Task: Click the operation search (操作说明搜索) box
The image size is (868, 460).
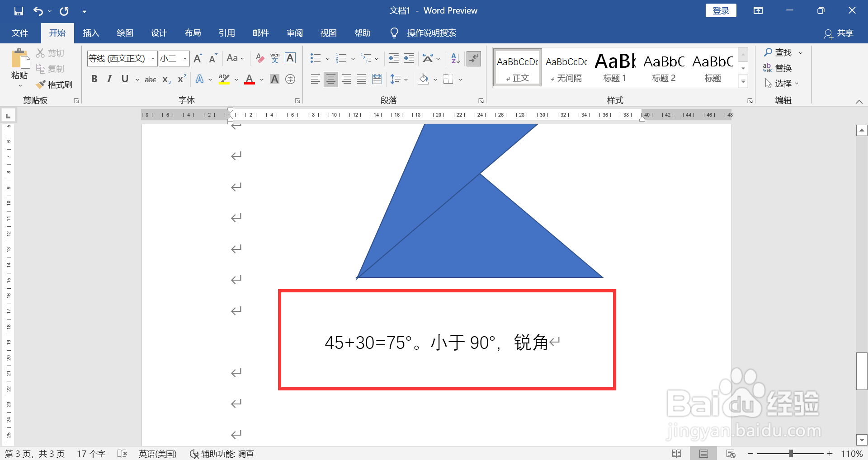Action: tap(431, 33)
